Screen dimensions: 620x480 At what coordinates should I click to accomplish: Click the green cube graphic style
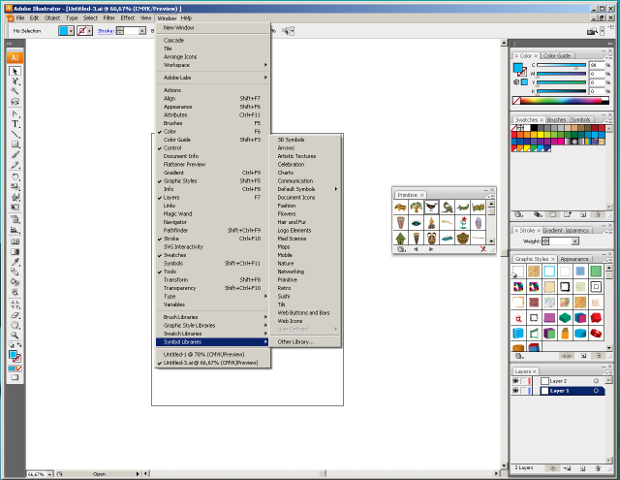pyautogui.click(x=565, y=317)
